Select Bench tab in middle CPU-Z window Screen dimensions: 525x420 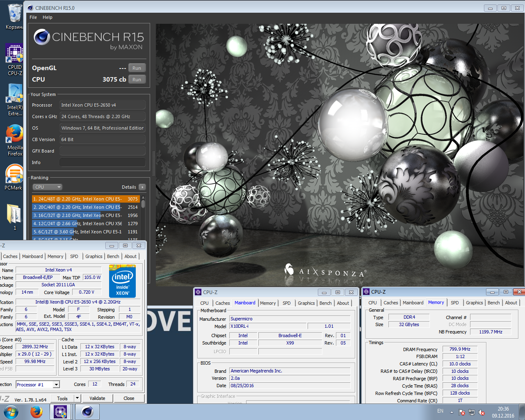[326, 303]
